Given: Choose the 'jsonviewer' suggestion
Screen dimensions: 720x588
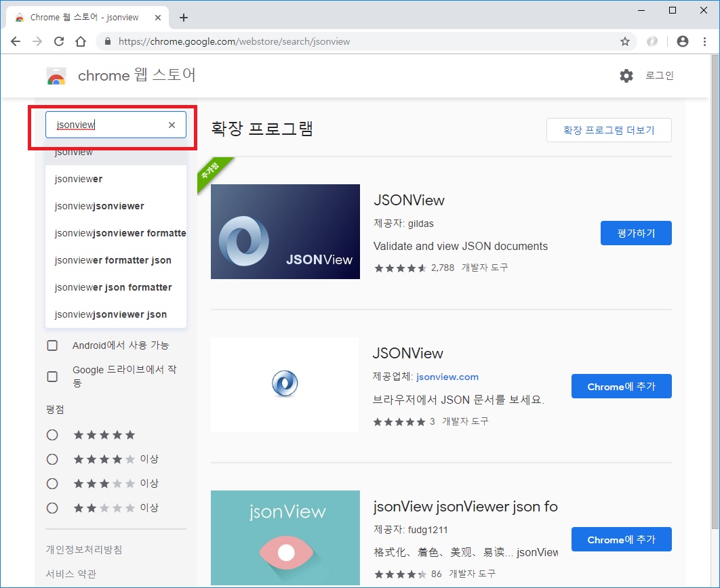Looking at the screenshot, I should pyautogui.click(x=116, y=179).
